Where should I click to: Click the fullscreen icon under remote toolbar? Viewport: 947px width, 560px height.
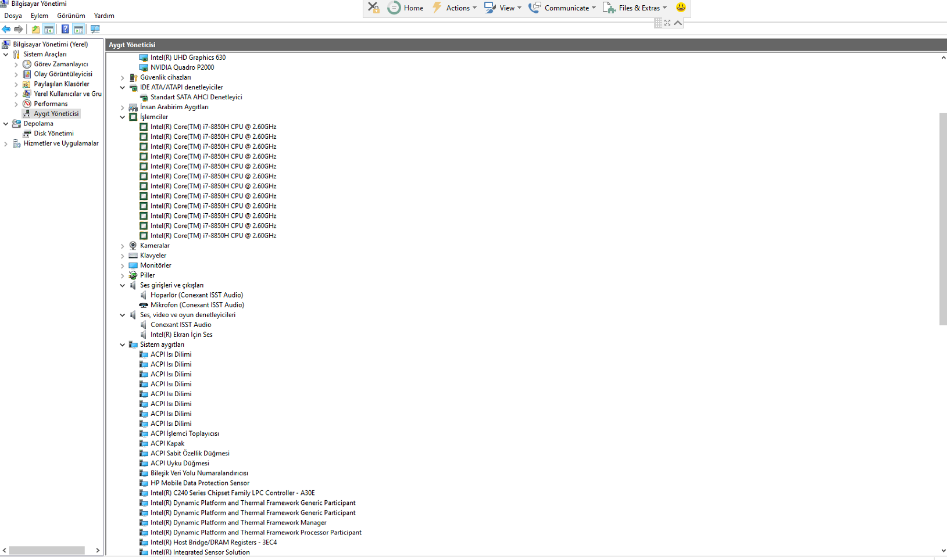coord(667,23)
